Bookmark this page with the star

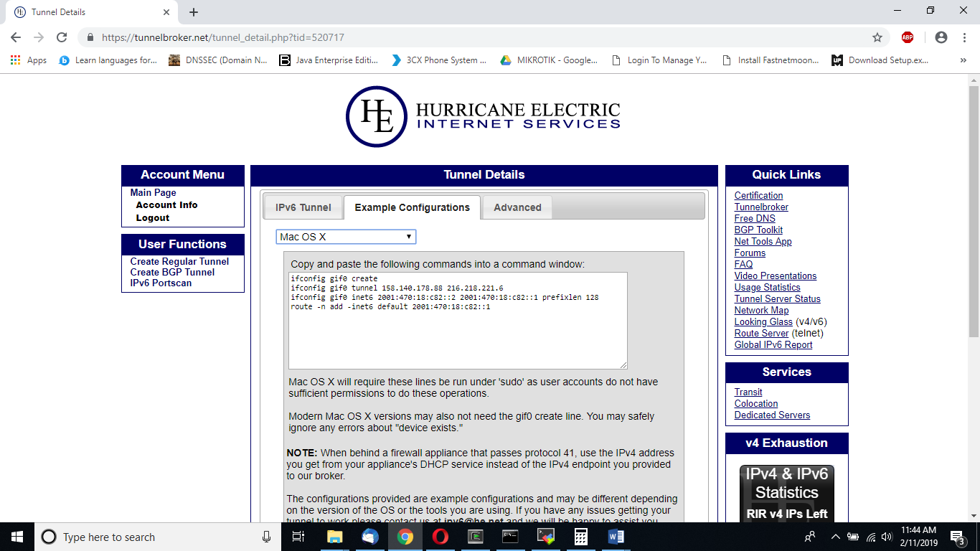pos(877,37)
